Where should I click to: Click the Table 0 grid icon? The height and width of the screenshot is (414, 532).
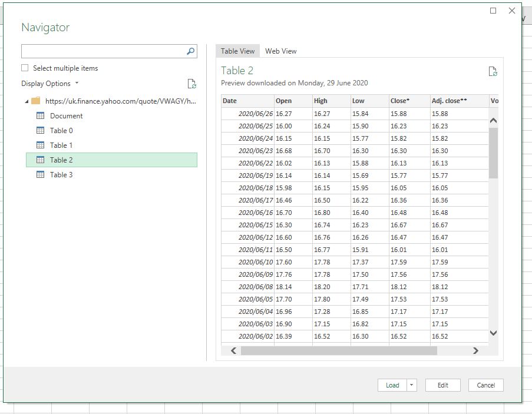(41, 131)
